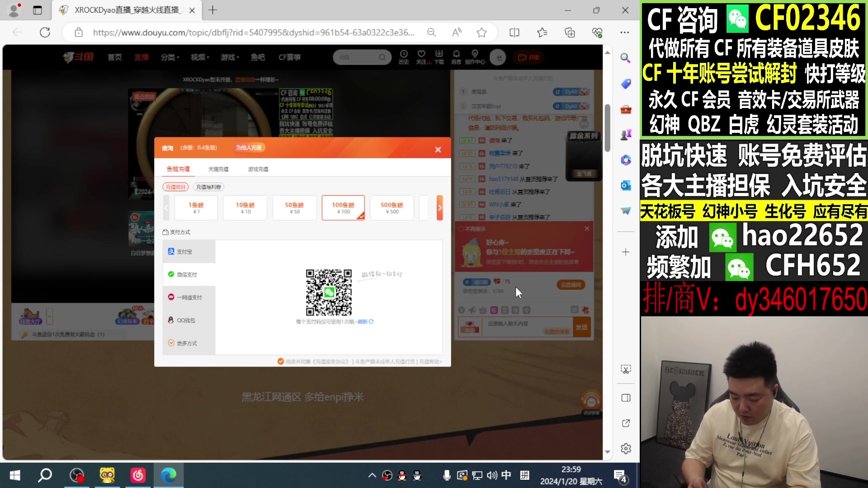The width and height of the screenshot is (868, 488).
Task: Open Edge split screen icon
Action: tap(514, 33)
